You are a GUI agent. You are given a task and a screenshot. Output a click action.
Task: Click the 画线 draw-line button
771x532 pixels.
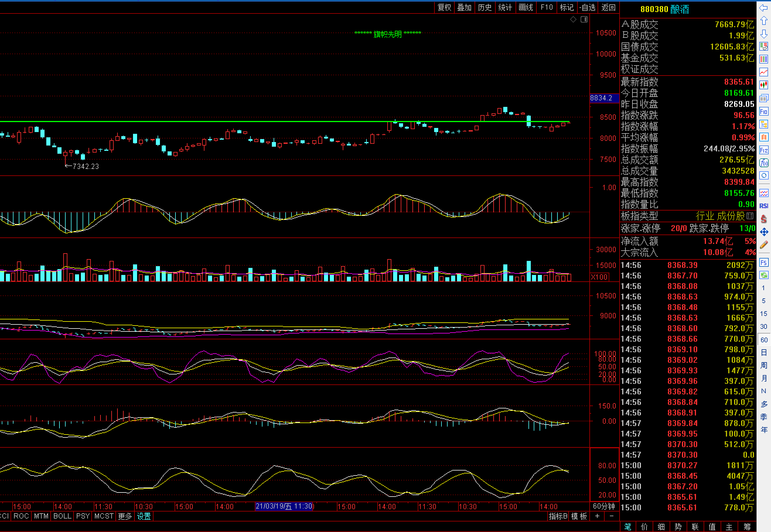click(526, 7)
